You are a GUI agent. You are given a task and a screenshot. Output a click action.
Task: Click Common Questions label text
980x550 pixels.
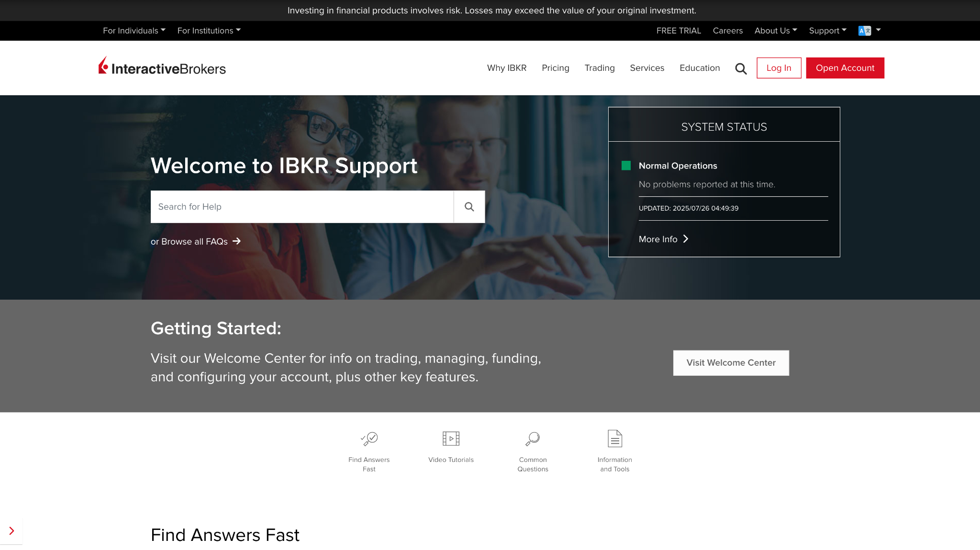[533, 464]
